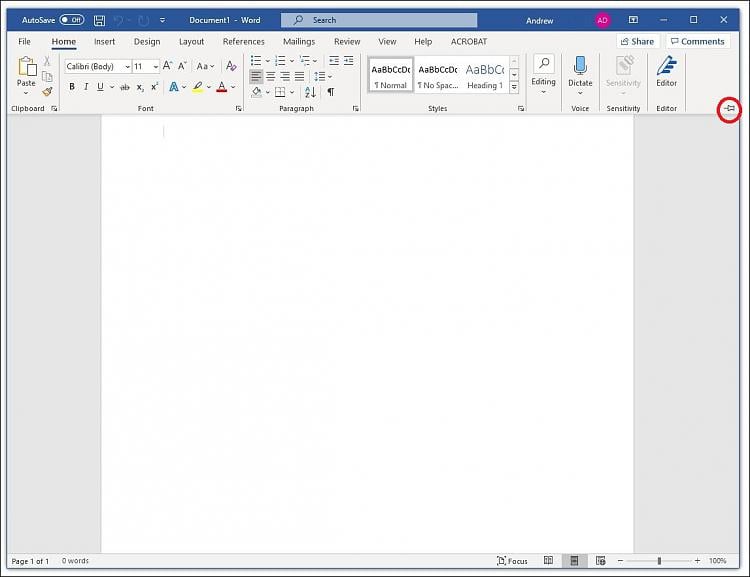The height and width of the screenshot is (577, 750).
Task: Click the Copy icon
Action: point(47,77)
